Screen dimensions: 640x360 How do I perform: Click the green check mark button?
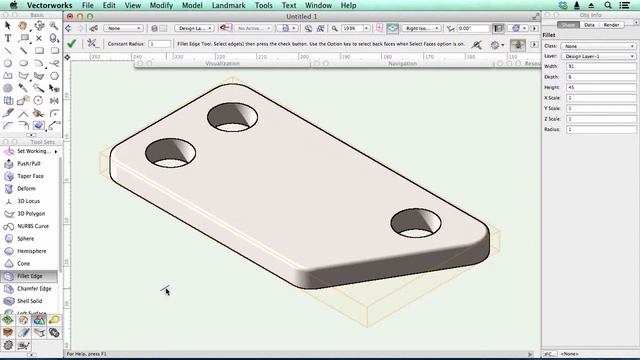(x=72, y=44)
